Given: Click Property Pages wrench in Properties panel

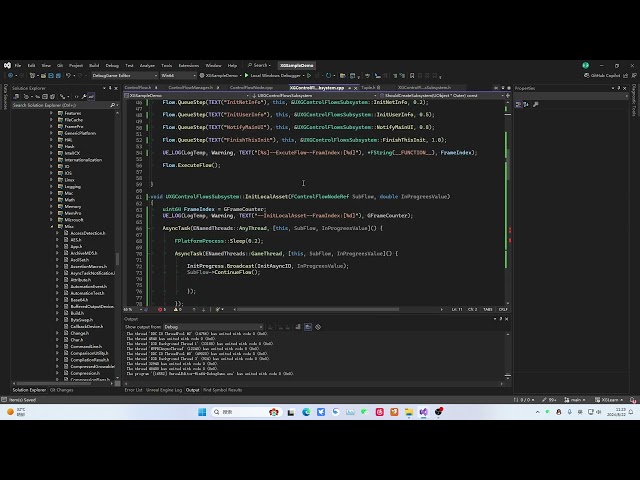Looking at the screenshot, I should (x=536, y=104).
